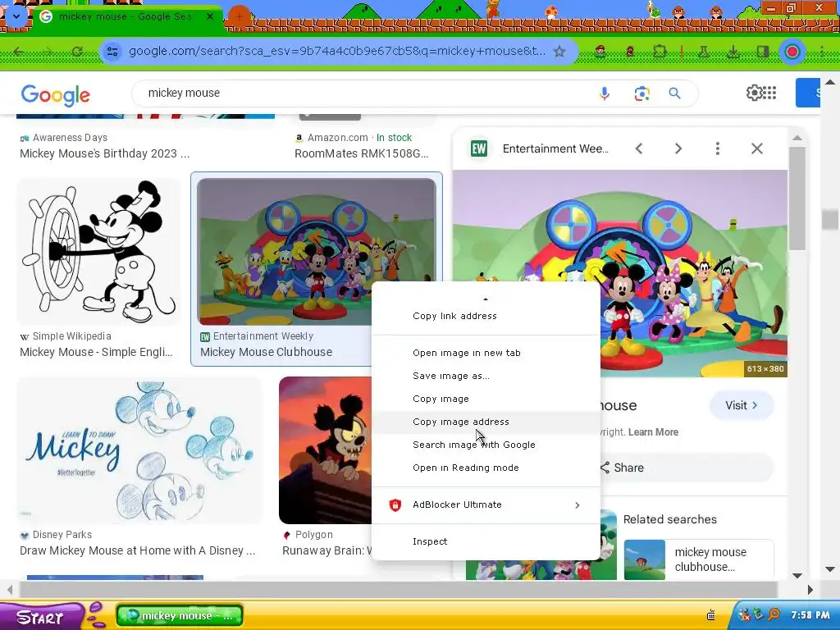
Task: Click the blue magnifier search icon
Action: coord(674,94)
